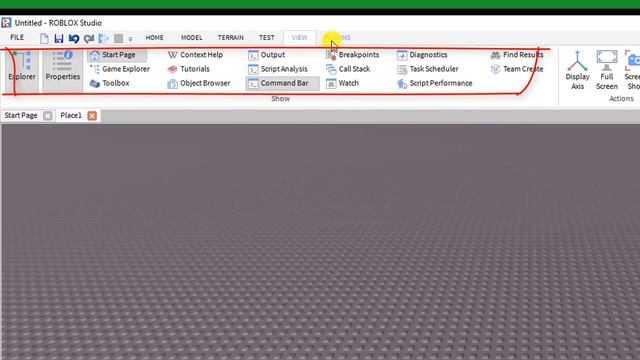The width and height of the screenshot is (640, 360).
Task: Click the Play quick-access icon
Action: tap(103, 38)
